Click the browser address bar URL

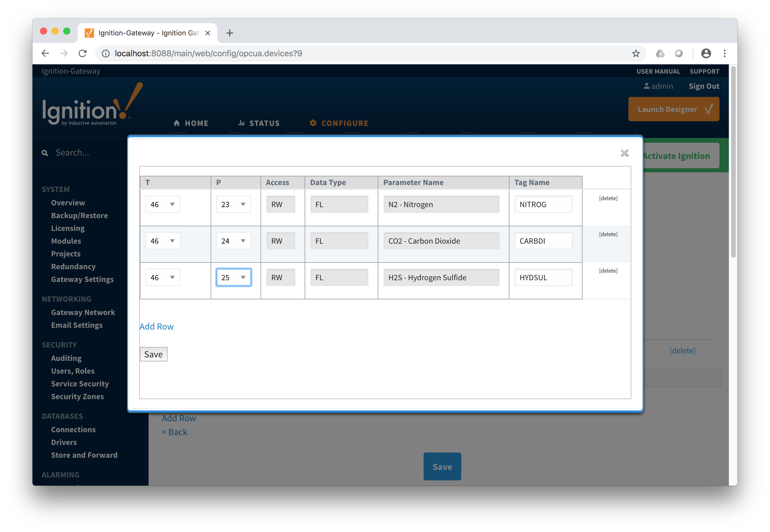[x=208, y=53]
